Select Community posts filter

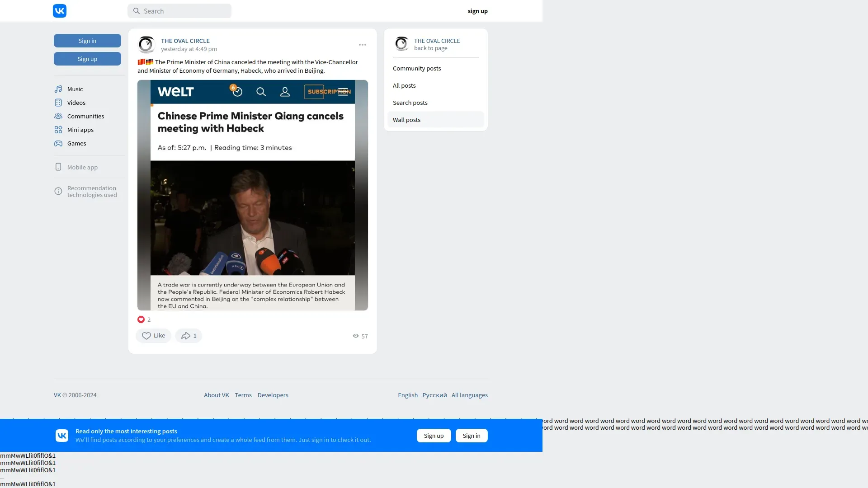(416, 68)
